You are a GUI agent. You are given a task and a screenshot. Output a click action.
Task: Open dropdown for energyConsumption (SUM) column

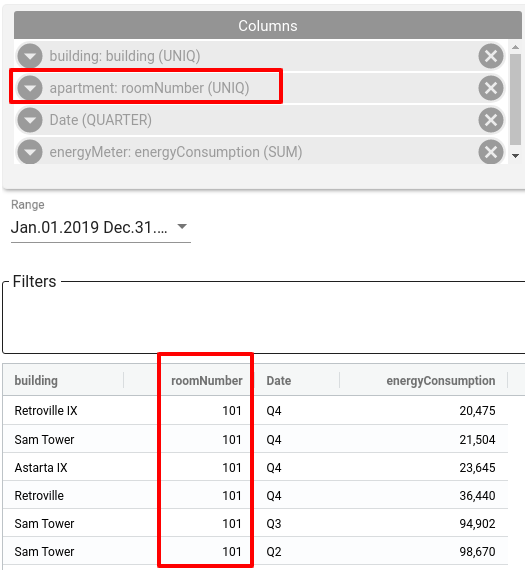coord(30,152)
